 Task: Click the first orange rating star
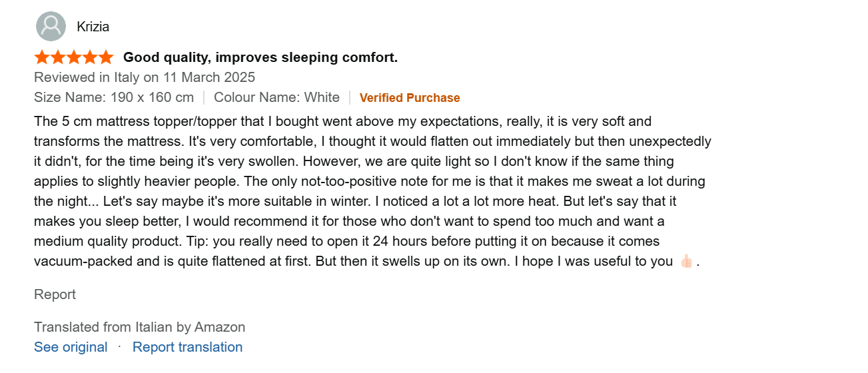pos(42,57)
